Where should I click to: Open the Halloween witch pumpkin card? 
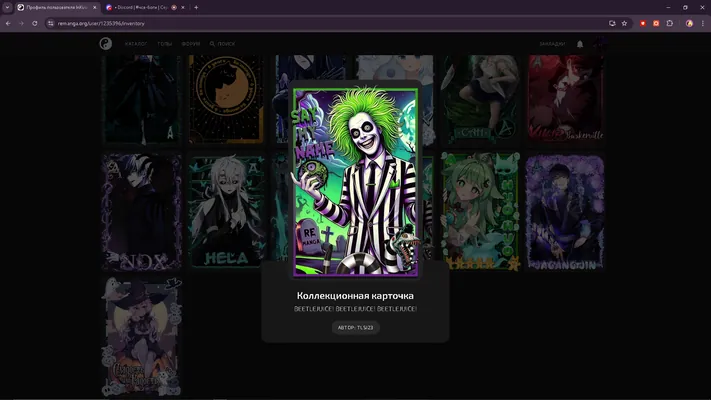pyautogui.click(x=141, y=337)
